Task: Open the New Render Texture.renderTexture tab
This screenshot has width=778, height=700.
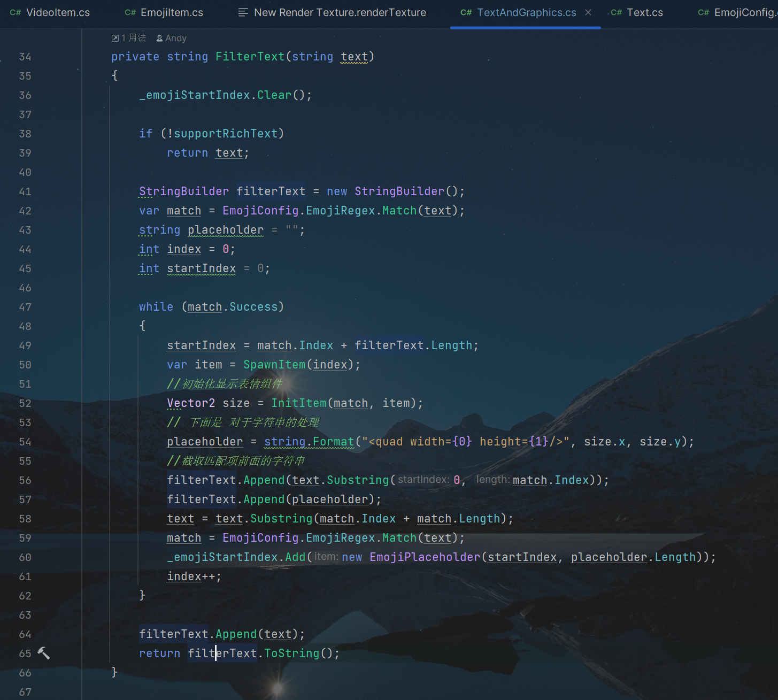Action: point(340,12)
